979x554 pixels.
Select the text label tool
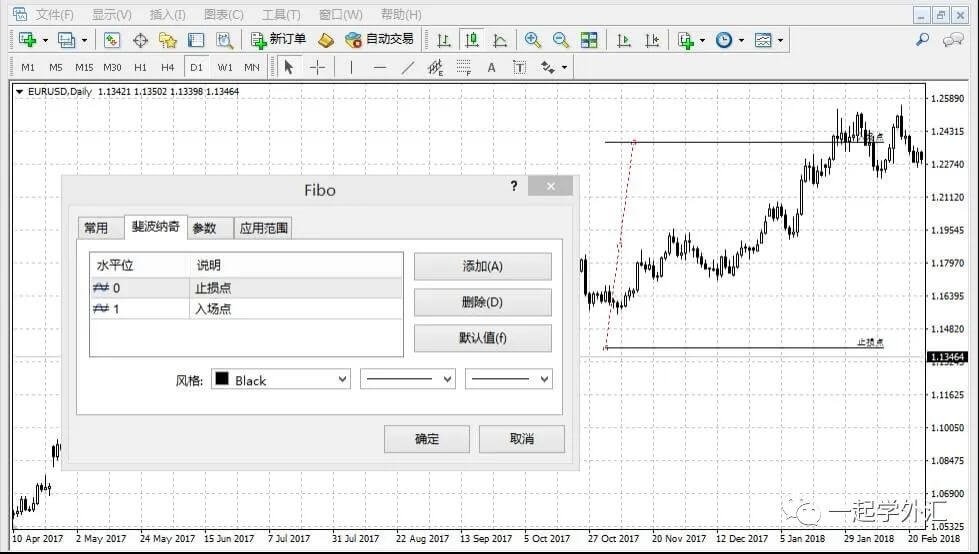(519, 67)
